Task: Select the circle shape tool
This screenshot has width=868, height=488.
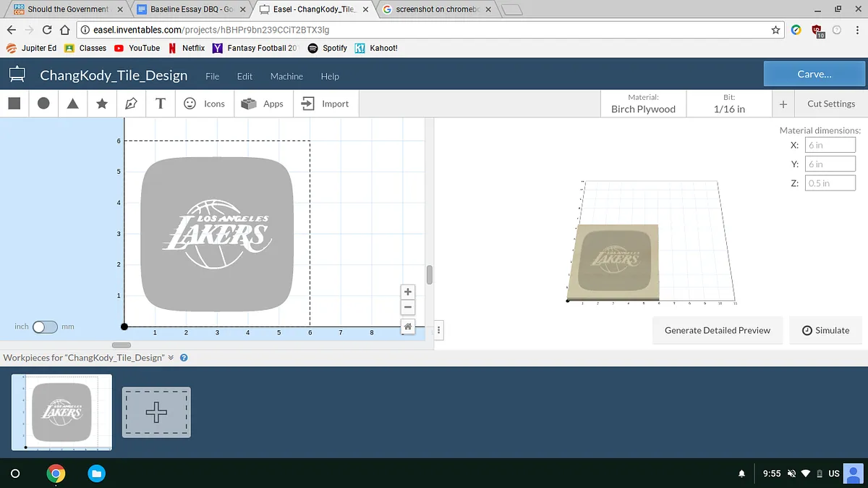Action: tap(43, 104)
